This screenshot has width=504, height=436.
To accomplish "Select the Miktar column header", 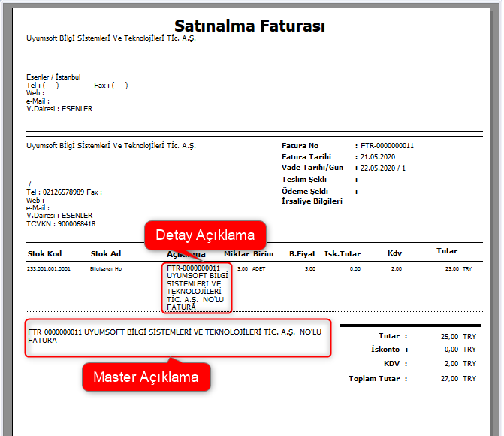I will point(236,254).
